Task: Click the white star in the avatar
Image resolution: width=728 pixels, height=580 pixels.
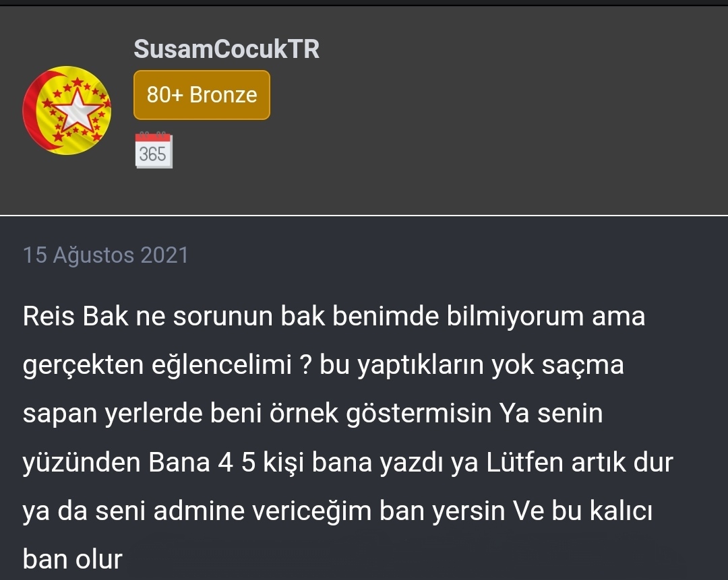Action: tap(77, 110)
